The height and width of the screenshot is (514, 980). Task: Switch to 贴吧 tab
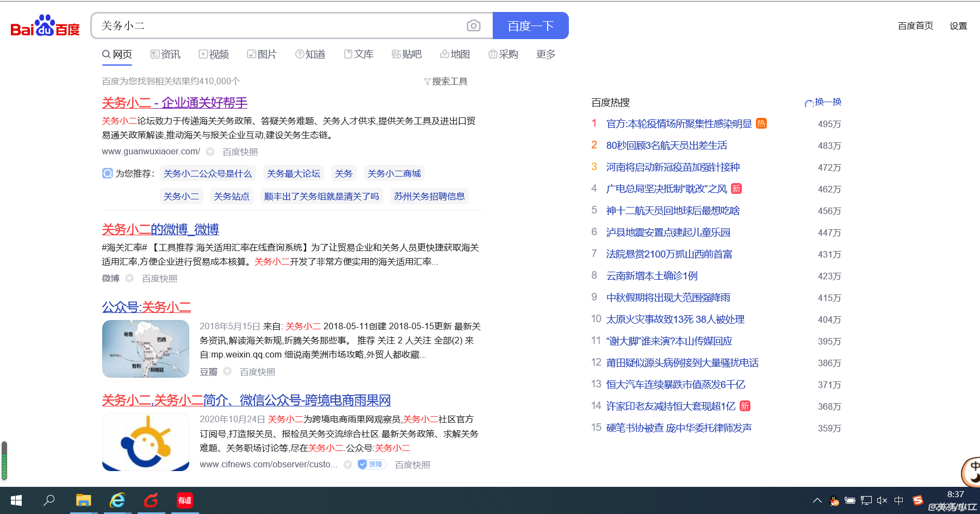click(407, 54)
